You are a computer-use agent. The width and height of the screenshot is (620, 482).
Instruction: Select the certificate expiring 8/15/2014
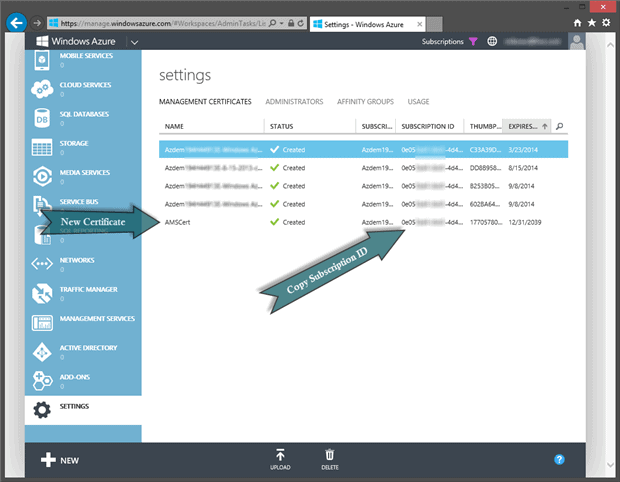tap(363, 168)
